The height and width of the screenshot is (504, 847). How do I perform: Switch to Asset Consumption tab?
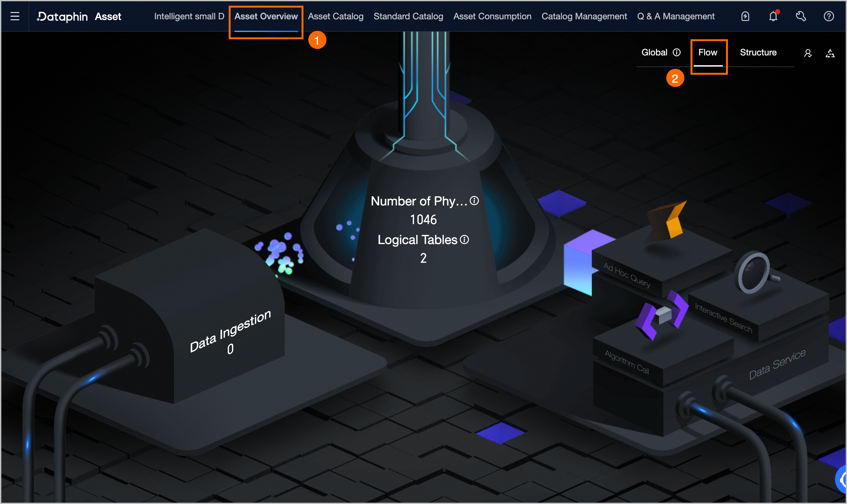click(x=492, y=16)
